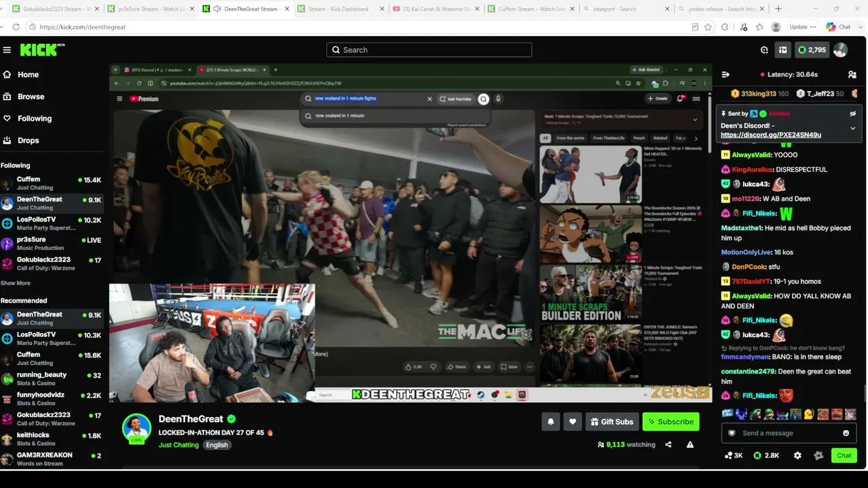The image size is (868, 488).
Task: Switch to the pr3s5ure Stream browser tab
Action: click(x=152, y=9)
